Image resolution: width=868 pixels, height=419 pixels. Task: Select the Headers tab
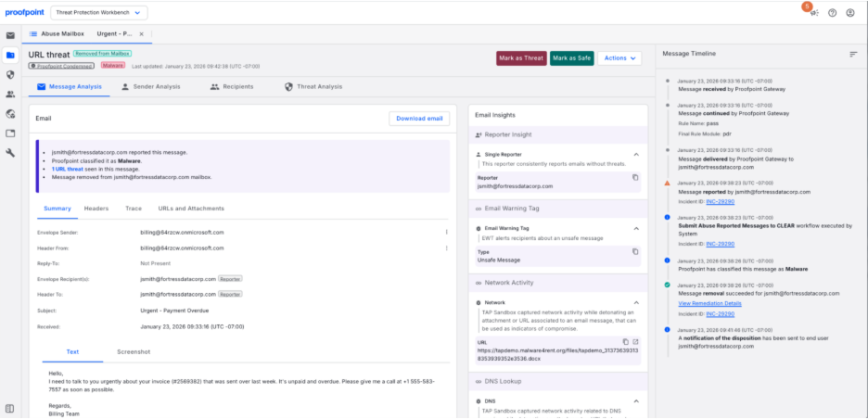click(96, 209)
